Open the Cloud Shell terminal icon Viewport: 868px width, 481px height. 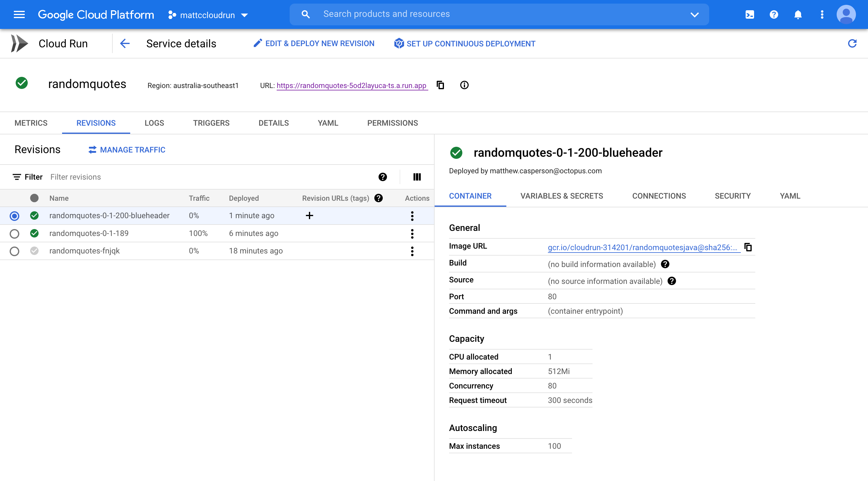(x=749, y=14)
